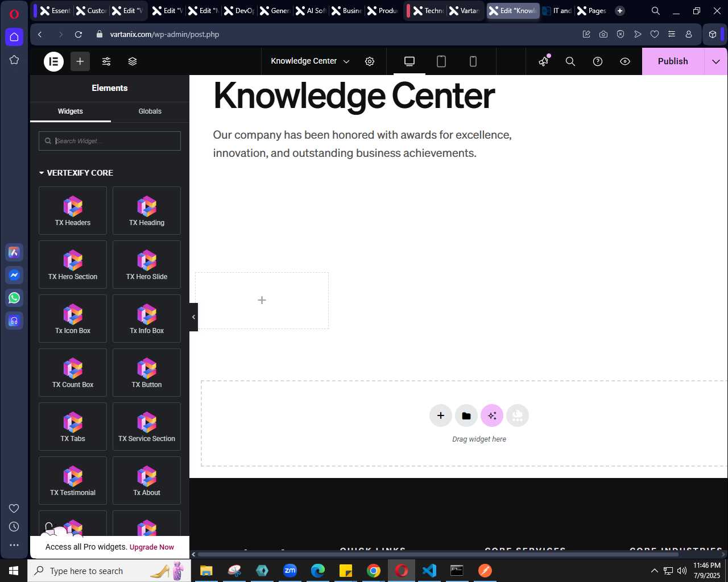
Task: Open What's New notifications icon
Action: [544, 61]
